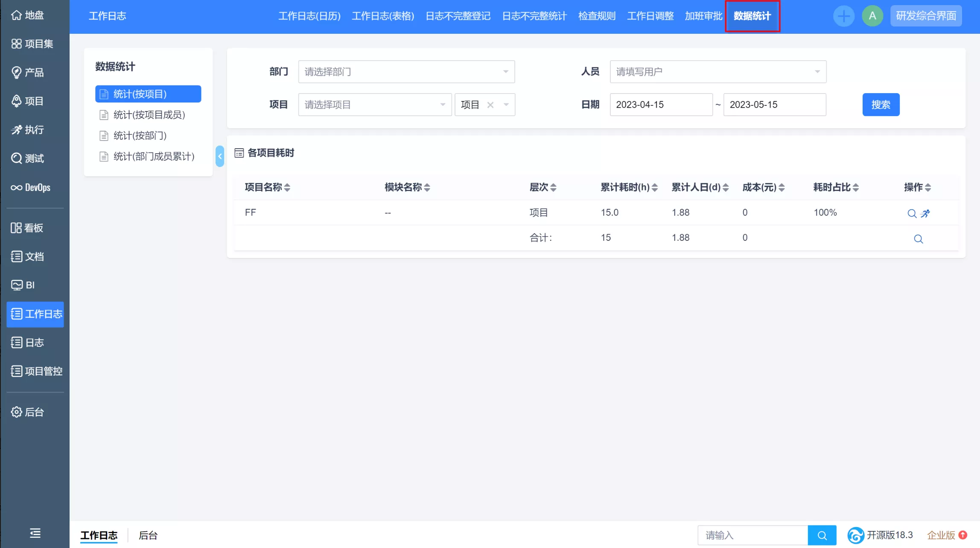Open 测试 in sidebar
The height and width of the screenshot is (548, 980).
(28, 158)
